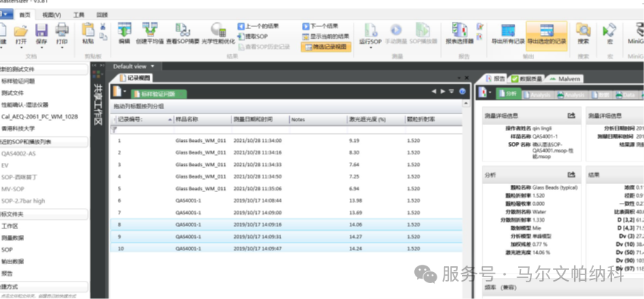Switch to the 视图(V) ribbon tab
Viewport: 644px width, 299px height.
point(52,15)
